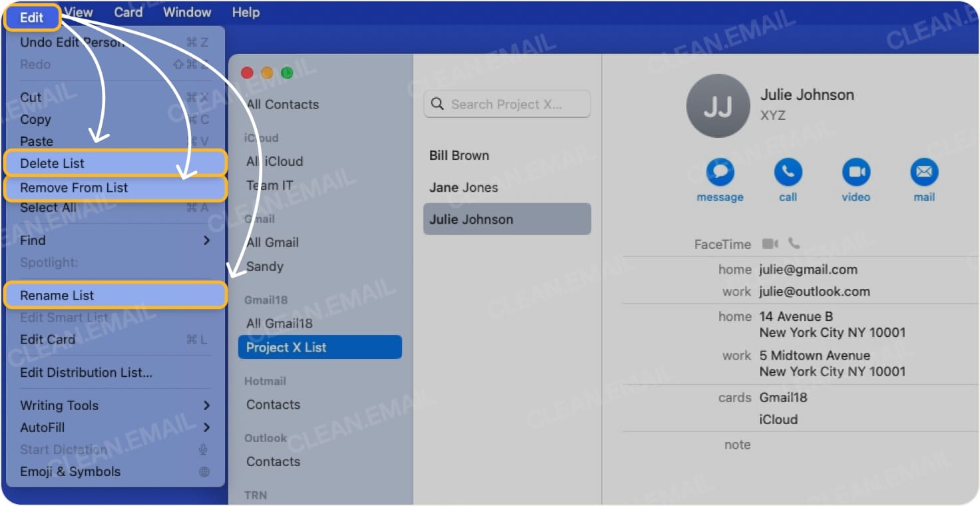The height and width of the screenshot is (506, 980).
Task: Click the FaceTime phone icon
Action: click(x=794, y=244)
